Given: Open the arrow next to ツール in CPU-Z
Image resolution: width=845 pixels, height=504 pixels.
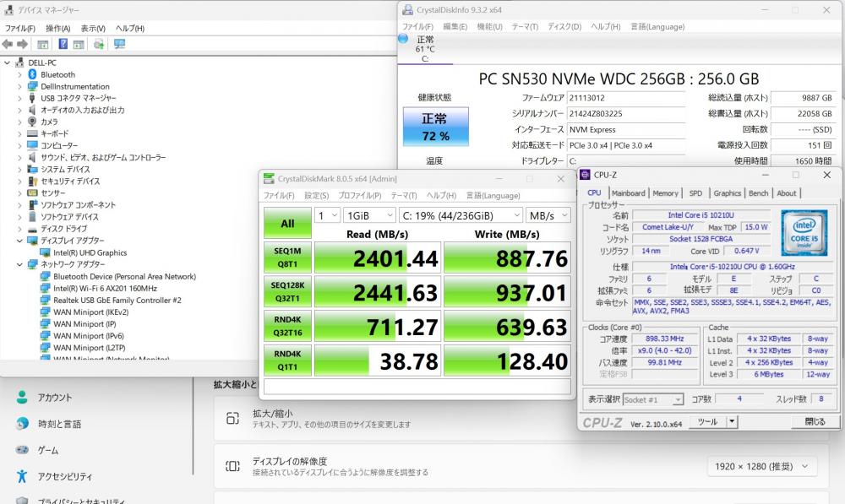Looking at the screenshot, I should pyautogui.click(x=732, y=421).
